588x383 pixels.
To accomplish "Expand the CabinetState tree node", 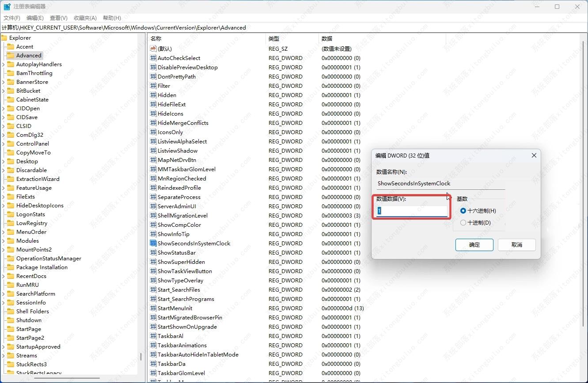I will [4, 100].
